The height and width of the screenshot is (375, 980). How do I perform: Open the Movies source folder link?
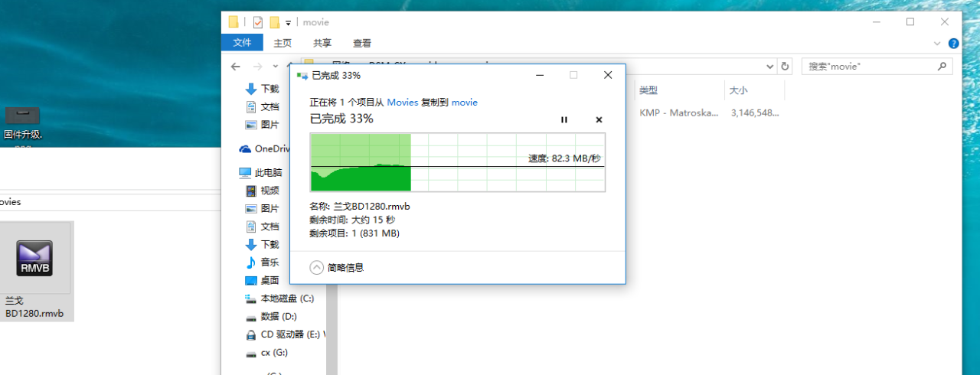point(403,102)
